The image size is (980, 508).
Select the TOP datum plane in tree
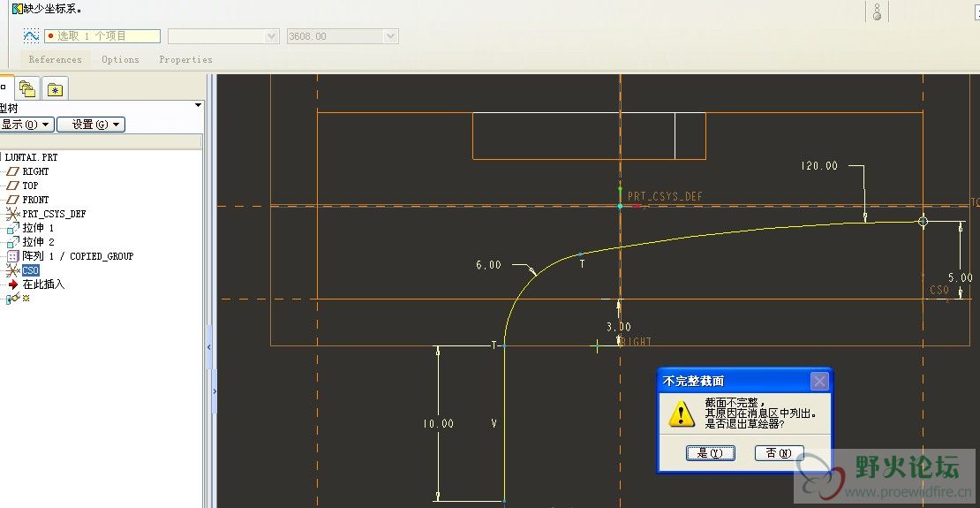point(30,186)
